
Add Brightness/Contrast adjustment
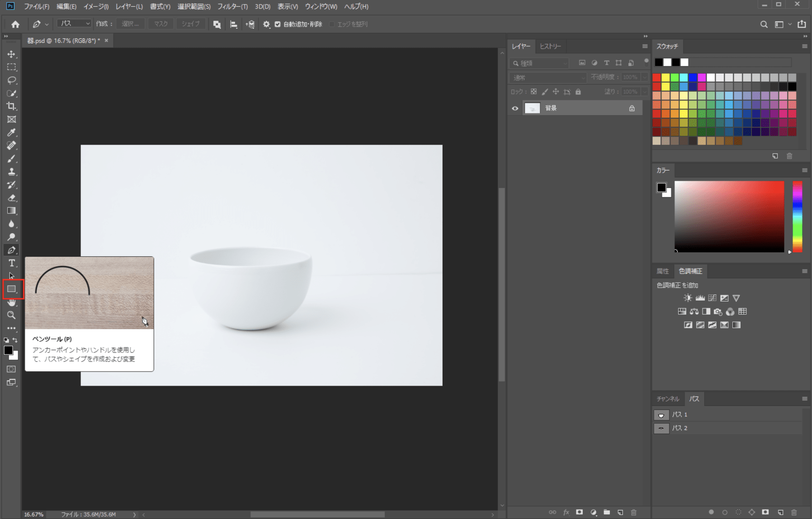pos(688,298)
